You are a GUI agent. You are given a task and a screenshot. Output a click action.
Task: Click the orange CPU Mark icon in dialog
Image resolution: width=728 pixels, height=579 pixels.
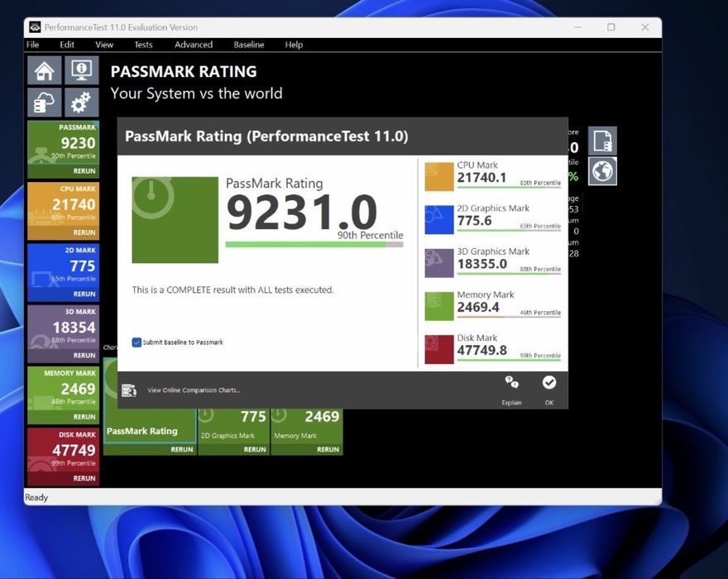click(x=438, y=176)
